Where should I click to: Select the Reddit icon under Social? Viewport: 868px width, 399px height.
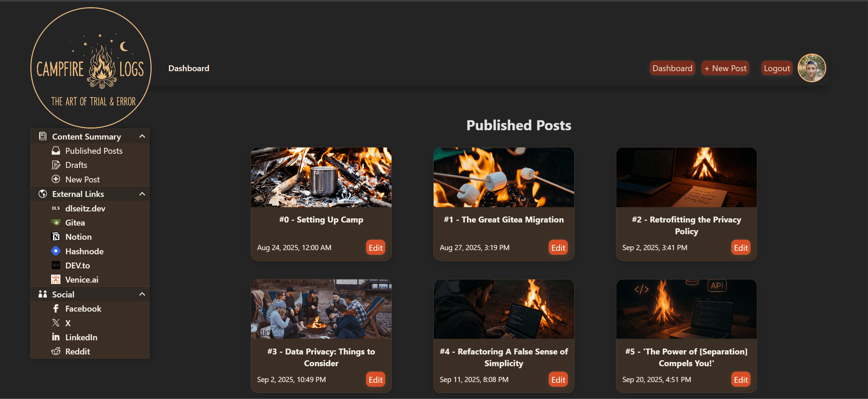pos(56,351)
